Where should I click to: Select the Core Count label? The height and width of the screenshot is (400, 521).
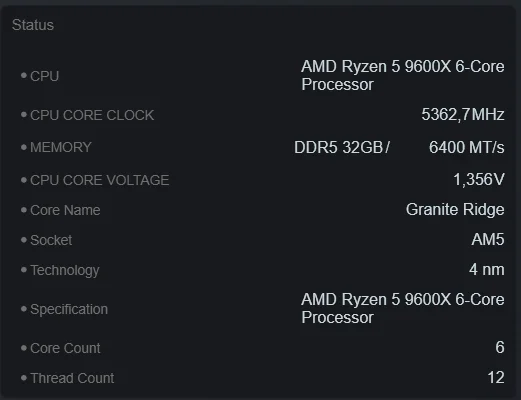65,348
